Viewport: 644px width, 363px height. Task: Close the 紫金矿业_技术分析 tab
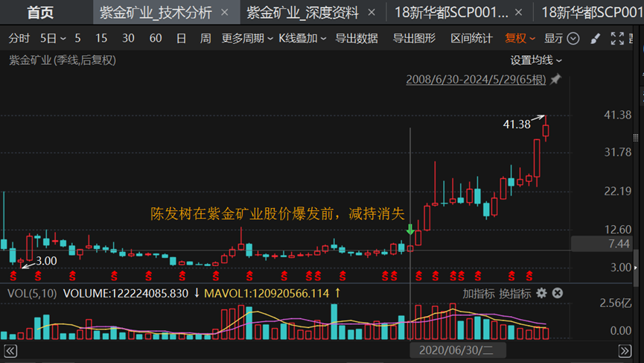tap(225, 13)
